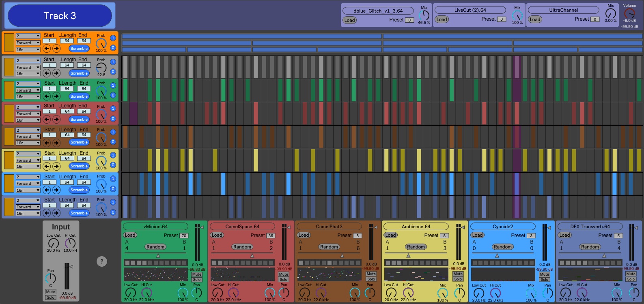Open the Forward direction dropdown in orange row
Viewport: 644px width, 304px height.
click(28, 43)
